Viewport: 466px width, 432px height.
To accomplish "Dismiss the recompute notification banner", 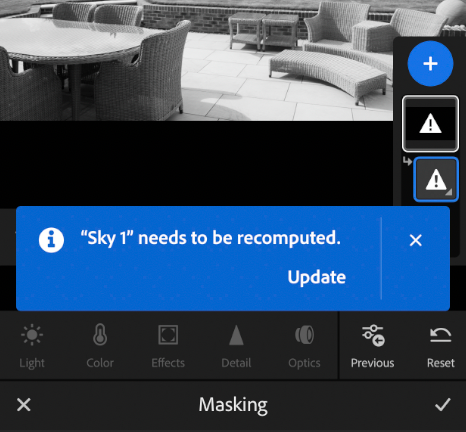I will coord(416,240).
